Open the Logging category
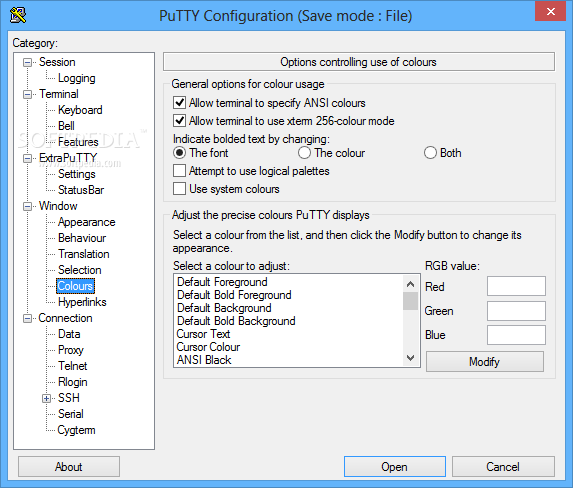The width and height of the screenshot is (573, 488). point(76,78)
